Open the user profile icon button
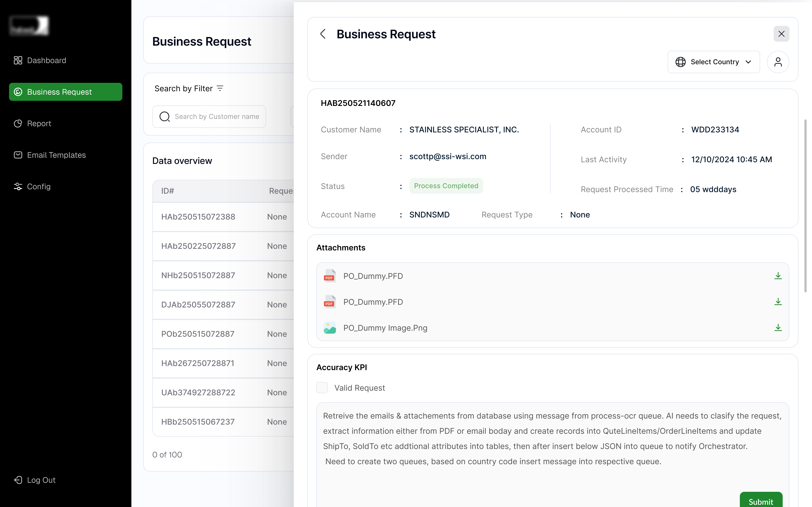812x507 pixels. point(778,62)
